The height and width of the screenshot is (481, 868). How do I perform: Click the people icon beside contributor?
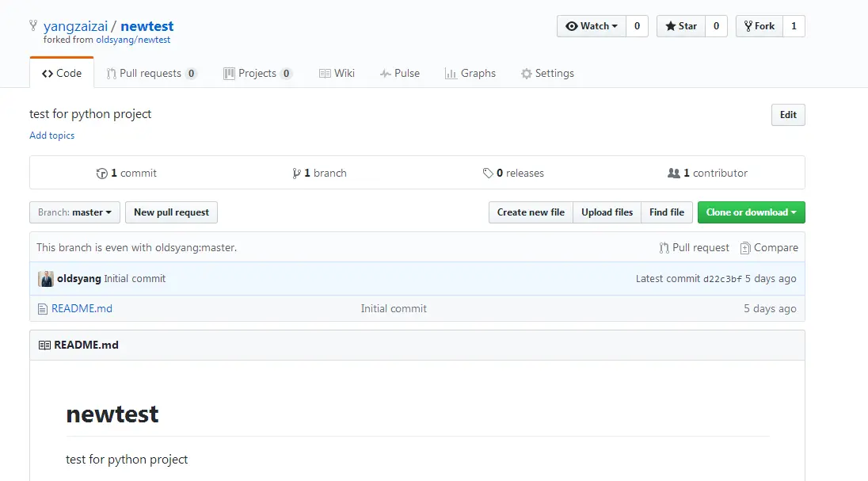point(674,173)
